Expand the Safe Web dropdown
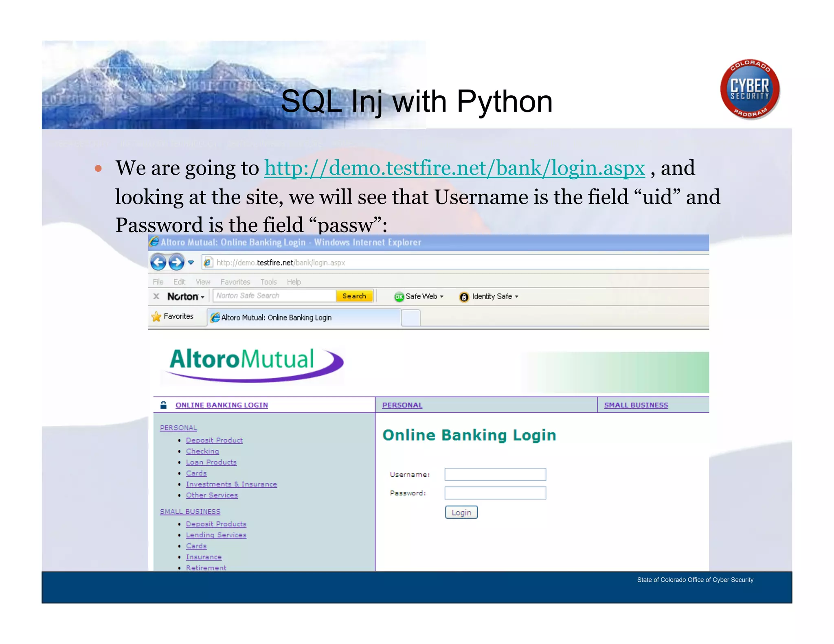This screenshot has height=644, width=834. pyautogui.click(x=441, y=297)
